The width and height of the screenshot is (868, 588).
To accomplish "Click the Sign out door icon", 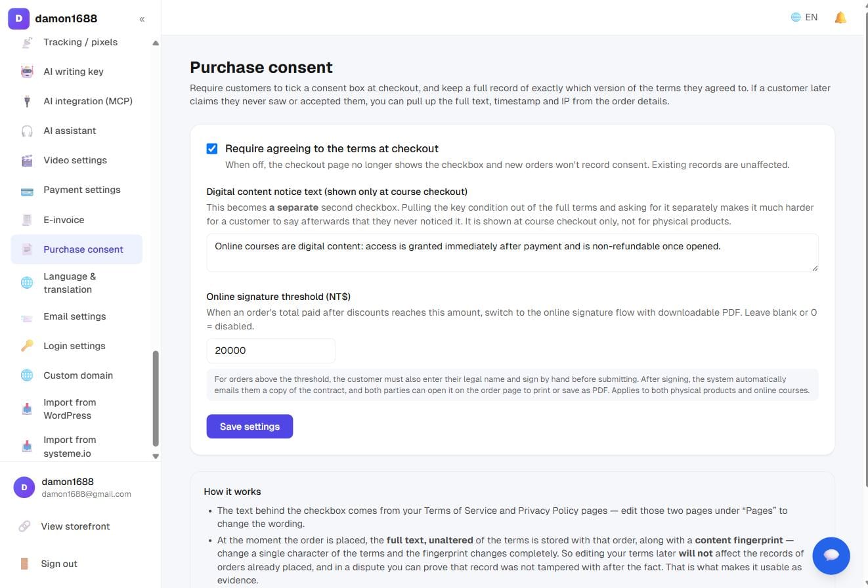I will (x=24, y=564).
